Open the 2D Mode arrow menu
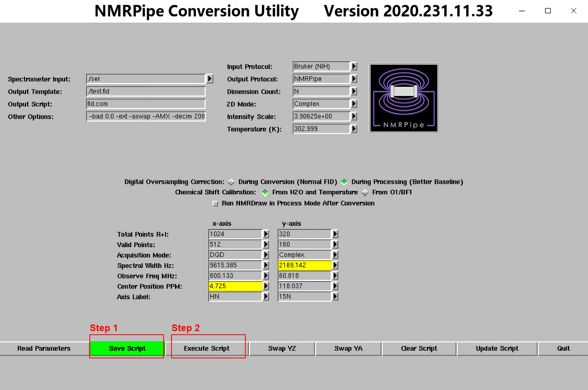The image size is (588, 390). click(354, 104)
